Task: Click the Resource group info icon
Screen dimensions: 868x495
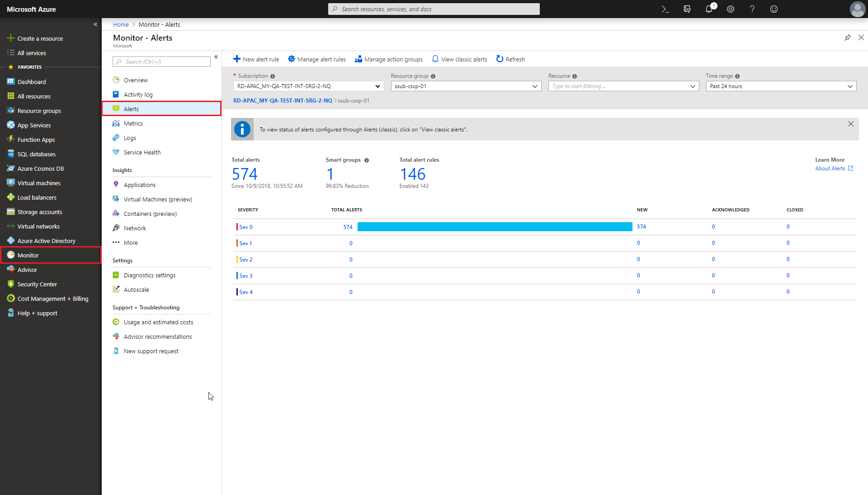Action: (433, 76)
